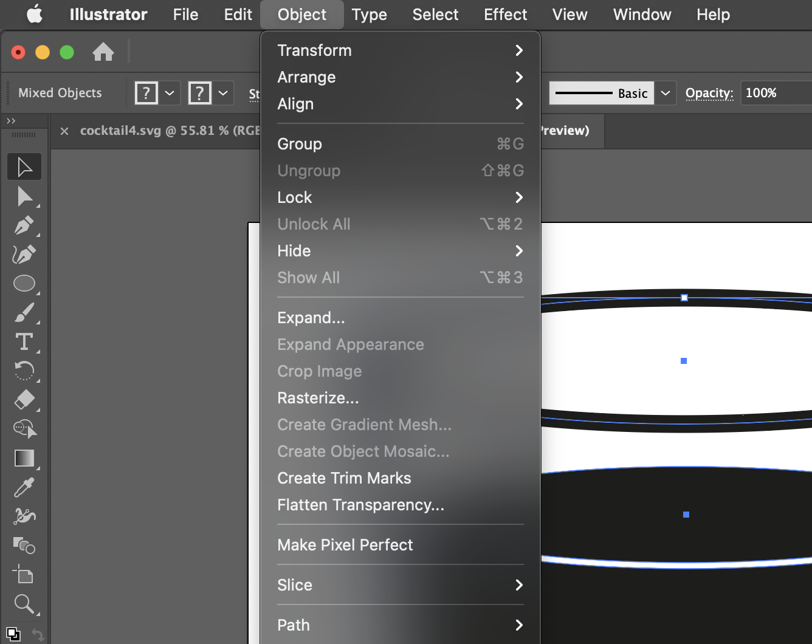Open the Arrange submenu

point(401,77)
